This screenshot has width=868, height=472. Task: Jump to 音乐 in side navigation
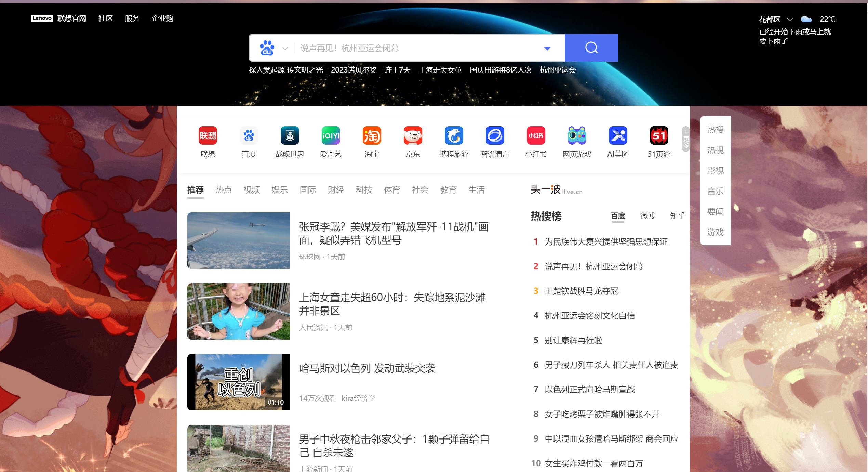[x=715, y=191]
